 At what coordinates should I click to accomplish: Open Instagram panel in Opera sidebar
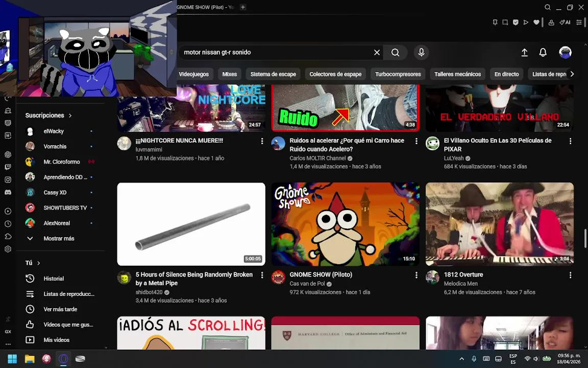click(x=8, y=179)
